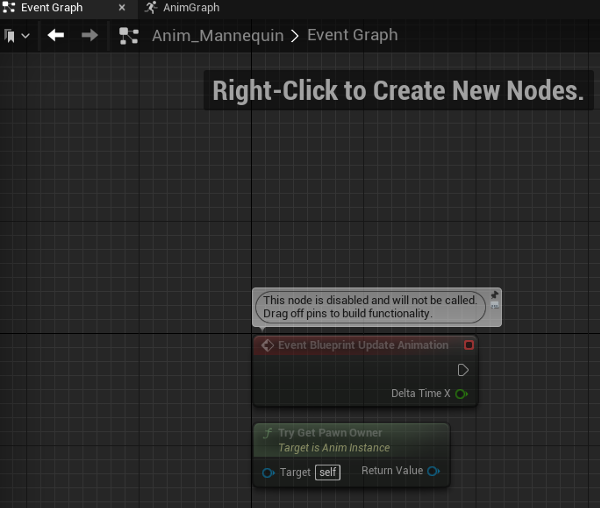Viewport: 600px width, 508px height.
Task: Click the execution output pin
Action: click(463, 370)
